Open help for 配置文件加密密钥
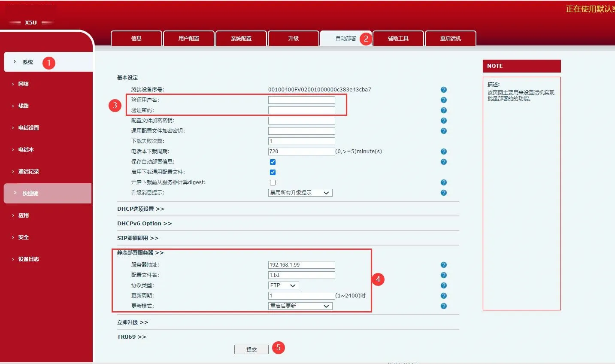This screenshot has height=364, width=615. click(444, 120)
